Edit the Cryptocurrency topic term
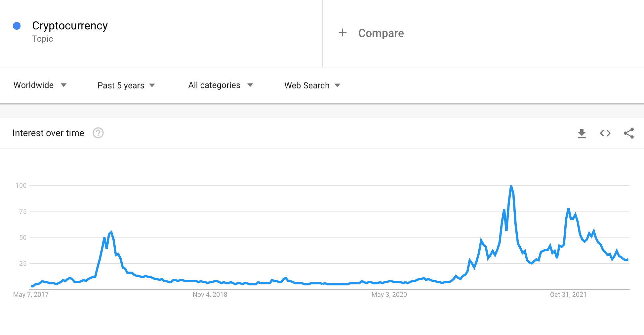This screenshot has width=644, height=335. [70, 26]
